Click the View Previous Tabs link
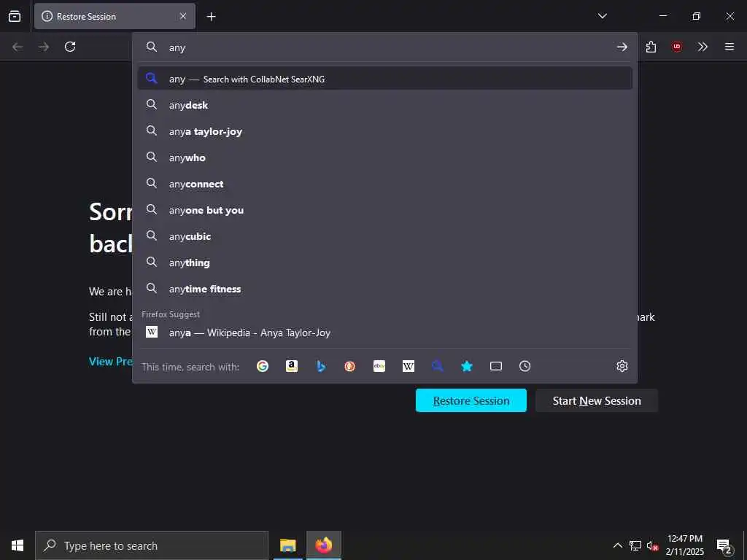Image resolution: width=747 pixels, height=560 pixels. [x=111, y=362]
